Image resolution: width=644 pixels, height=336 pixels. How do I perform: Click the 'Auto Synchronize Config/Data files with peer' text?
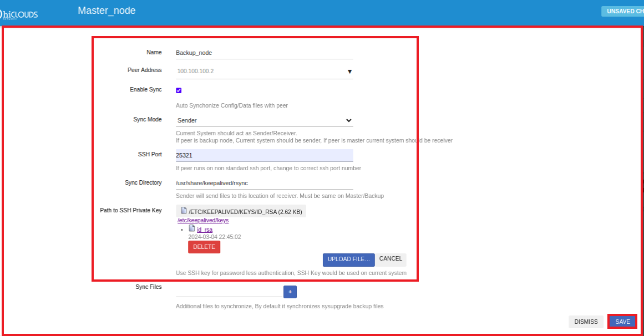(232, 105)
